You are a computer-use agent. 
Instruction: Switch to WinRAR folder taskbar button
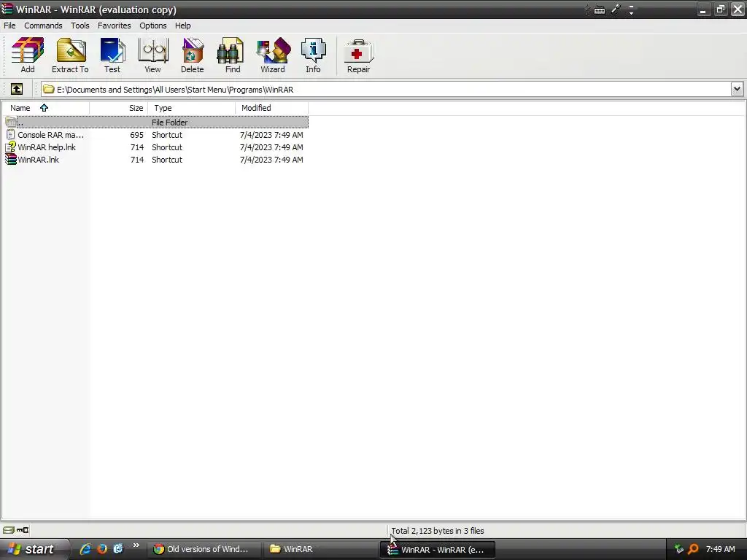(x=321, y=549)
